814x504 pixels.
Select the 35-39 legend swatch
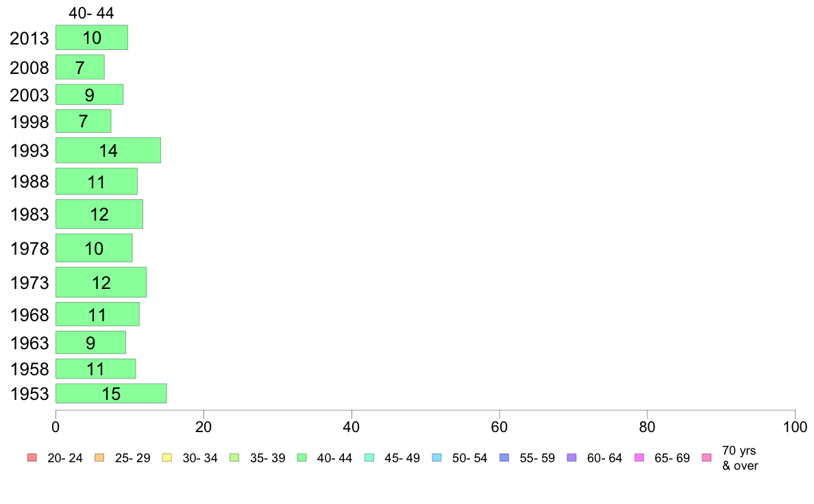click(x=234, y=458)
